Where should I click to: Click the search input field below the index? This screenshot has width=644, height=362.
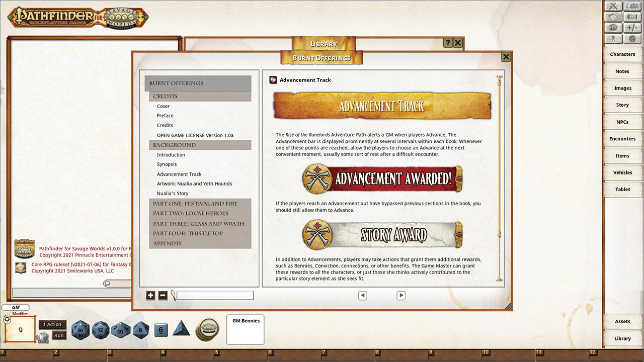215,295
